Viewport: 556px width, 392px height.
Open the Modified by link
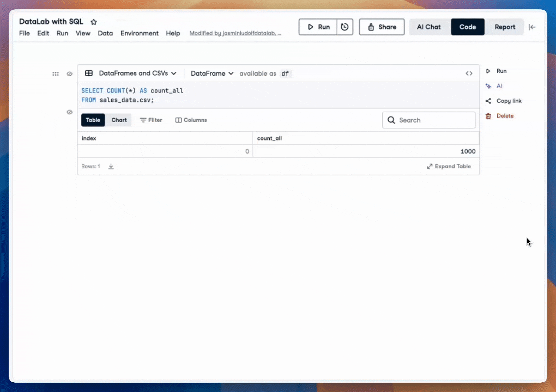pos(235,33)
